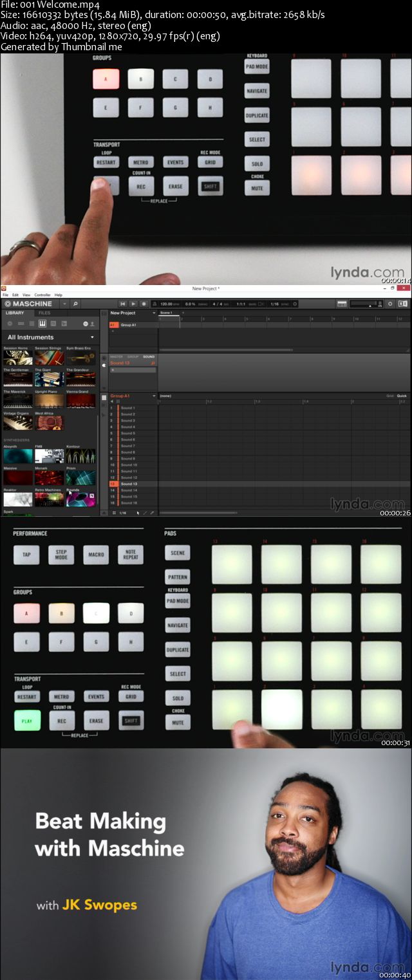
Task: Click the audio engine power icon
Action: [x=390, y=304]
